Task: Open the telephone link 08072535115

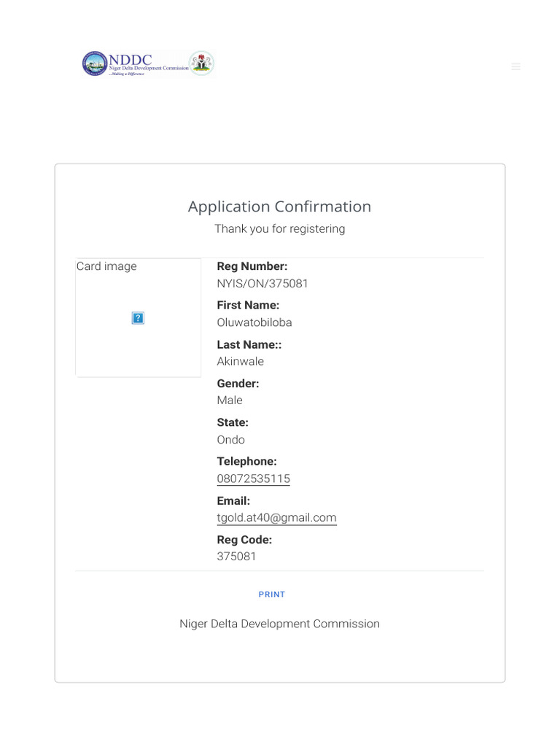Action: coord(253,479)
